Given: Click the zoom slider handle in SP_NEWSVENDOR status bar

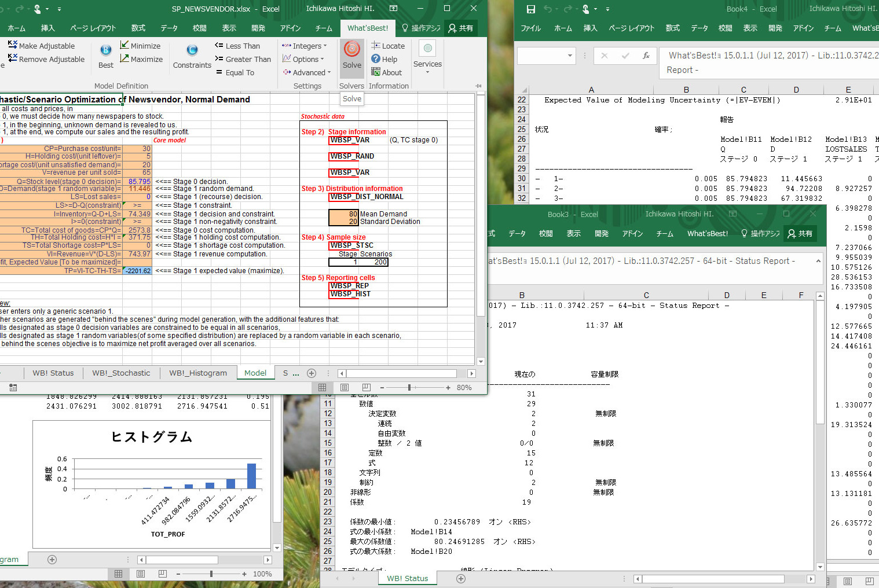Looking at the screenshot, I should click(x=409, y=388).
